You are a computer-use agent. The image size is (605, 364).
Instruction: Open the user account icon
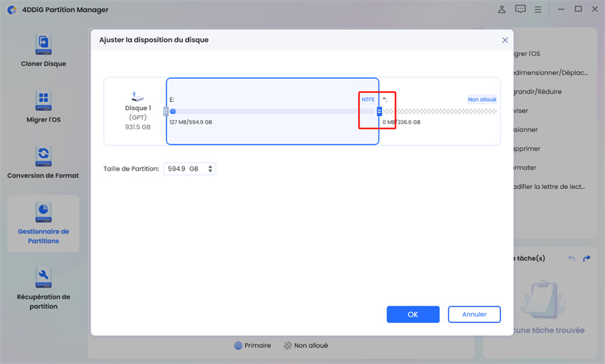tap(502, 9)
